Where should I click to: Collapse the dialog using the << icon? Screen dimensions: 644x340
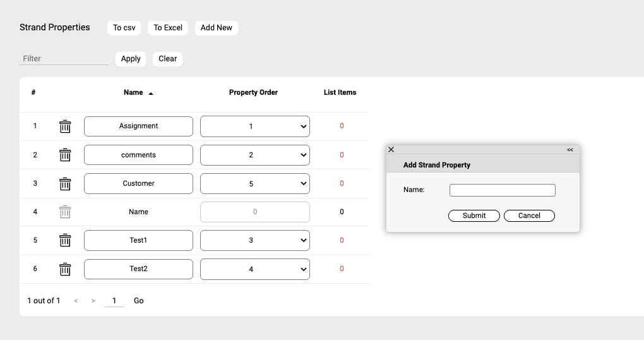(569, 150)
